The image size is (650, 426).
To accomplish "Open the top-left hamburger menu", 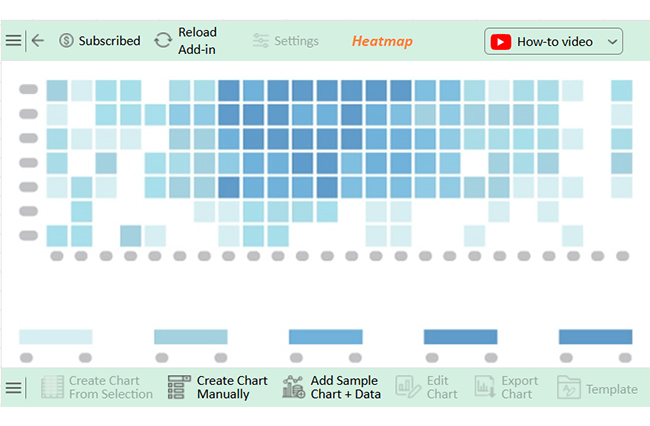I will [x=13, y=41].
